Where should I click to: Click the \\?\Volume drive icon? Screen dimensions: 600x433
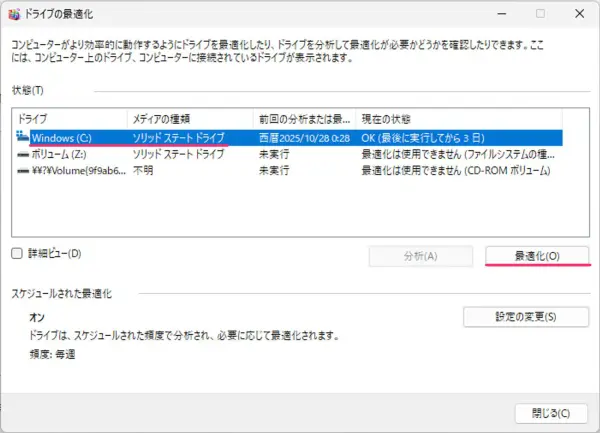[x=21, y=171]
